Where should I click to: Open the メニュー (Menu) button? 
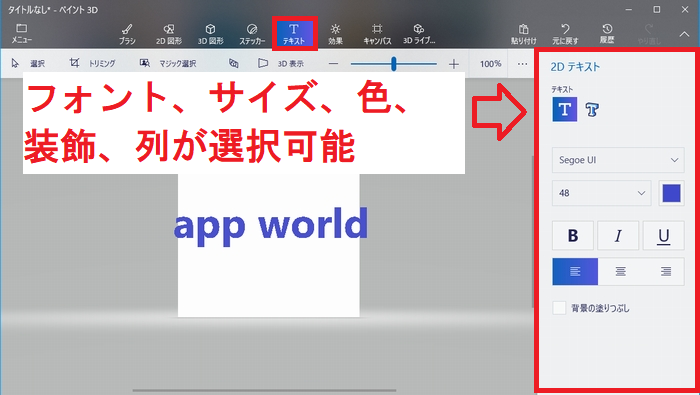click(21, 33)
